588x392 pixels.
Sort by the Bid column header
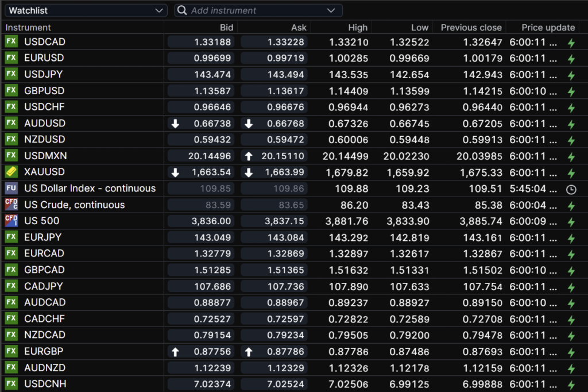[x=226, y=28]
